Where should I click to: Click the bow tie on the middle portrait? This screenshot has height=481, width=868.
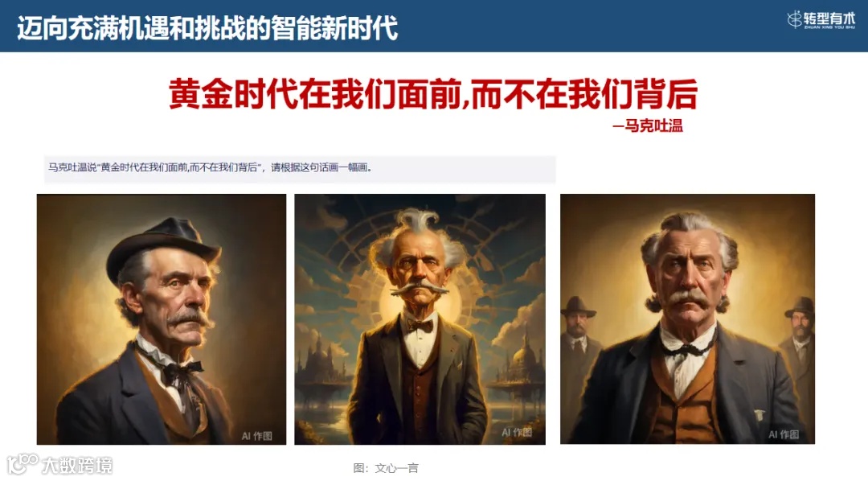pyautogui.click(x=420, y=325)
